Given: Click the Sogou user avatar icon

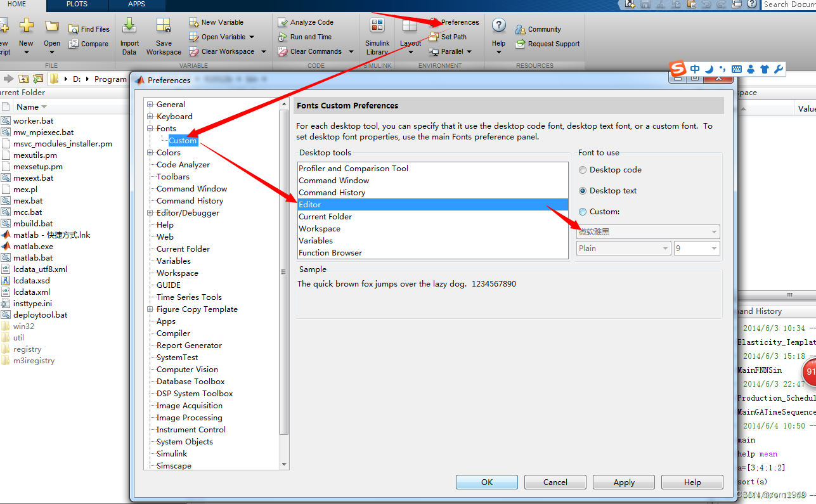Looking at the screenshot, I should pos(751,69).
